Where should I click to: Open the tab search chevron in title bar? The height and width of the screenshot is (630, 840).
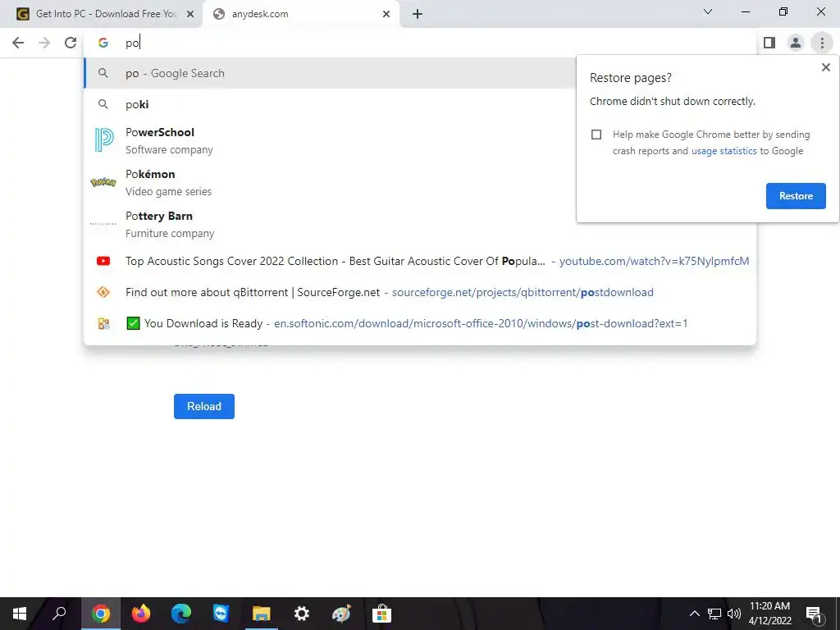click(708, 11)
